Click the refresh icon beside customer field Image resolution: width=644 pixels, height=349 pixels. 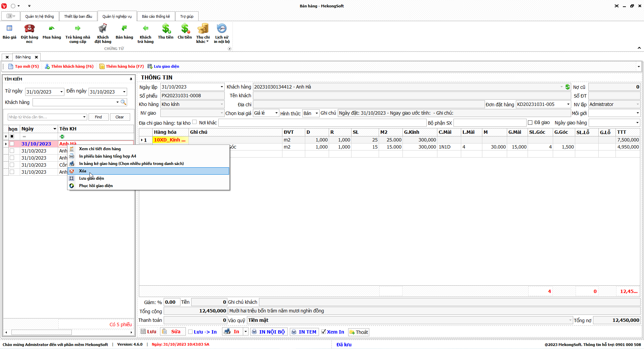pyautogui.click(x=568, y=87)
